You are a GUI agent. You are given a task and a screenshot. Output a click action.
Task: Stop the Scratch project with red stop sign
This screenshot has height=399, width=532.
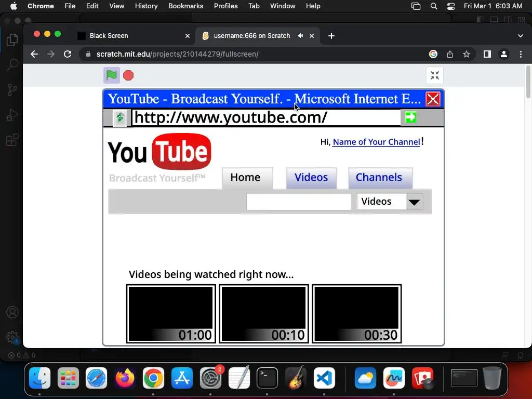pyautogui.click(x=128, y=75)
